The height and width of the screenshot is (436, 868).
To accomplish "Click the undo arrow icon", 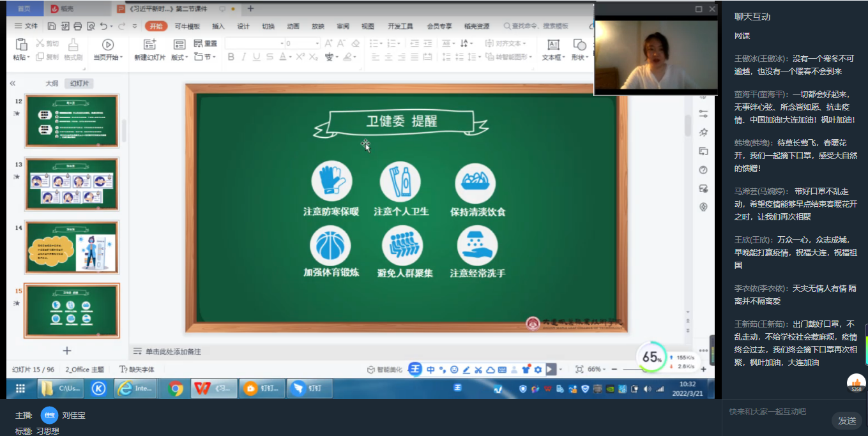I will pyautogui.click(x=103, y=26).
